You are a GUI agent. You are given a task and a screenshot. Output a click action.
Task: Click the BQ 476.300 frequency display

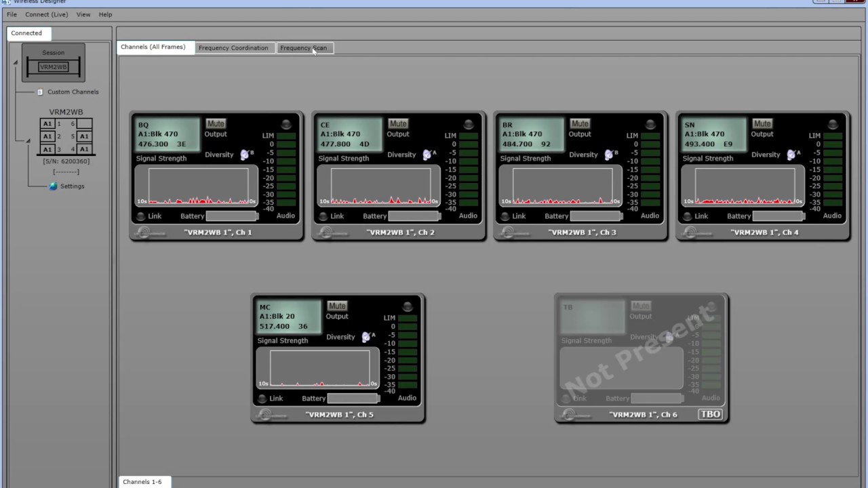168,134
